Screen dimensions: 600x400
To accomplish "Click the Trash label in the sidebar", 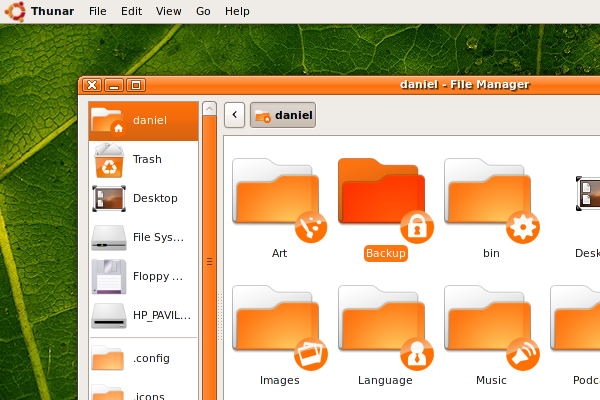I will click(147, 159).
